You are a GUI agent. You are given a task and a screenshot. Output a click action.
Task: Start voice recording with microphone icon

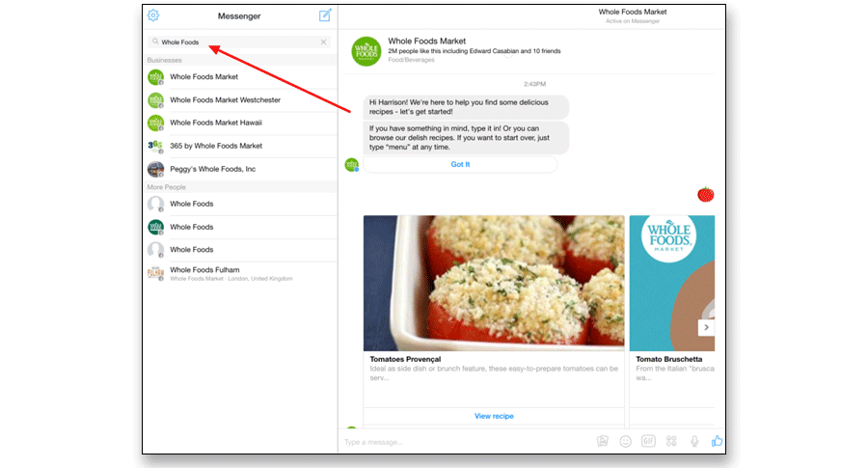coord(694,441)
